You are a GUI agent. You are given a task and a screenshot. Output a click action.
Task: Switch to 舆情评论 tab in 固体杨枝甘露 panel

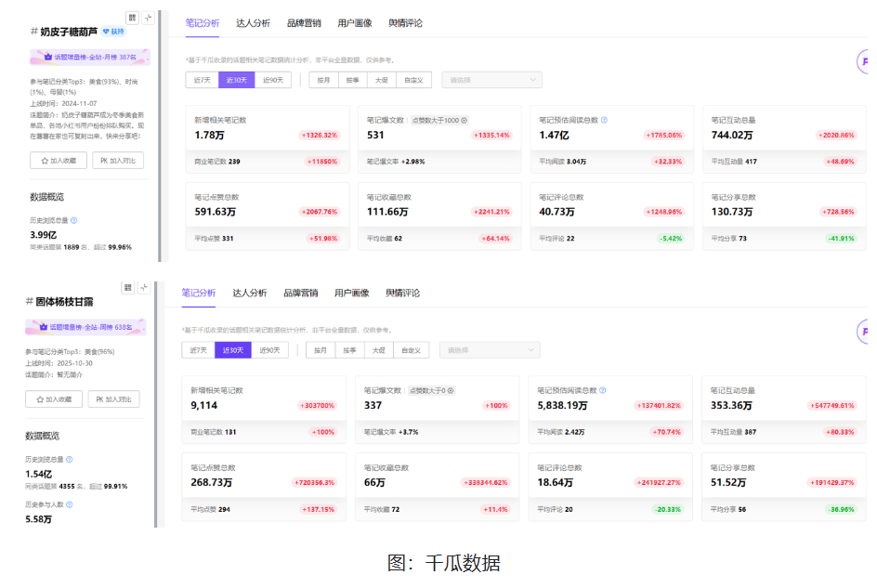402,293
